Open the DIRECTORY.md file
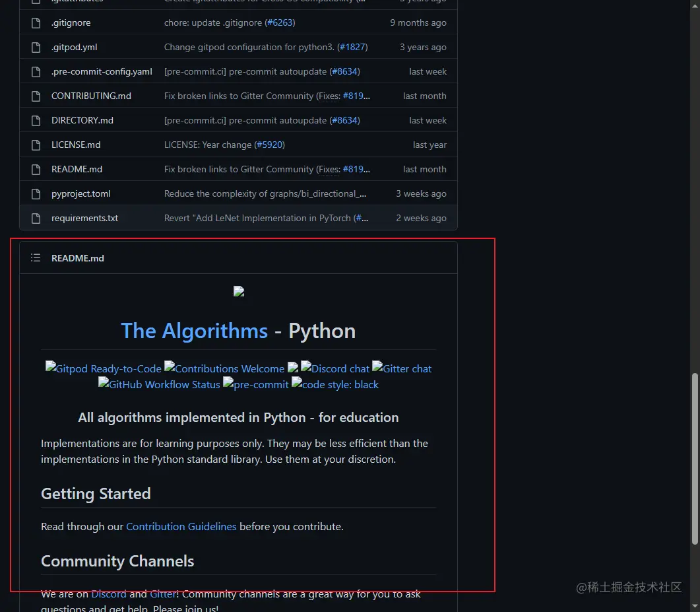The height and width of the screenshot is (612, 700). pyautogui.click(x=82, y=121)
